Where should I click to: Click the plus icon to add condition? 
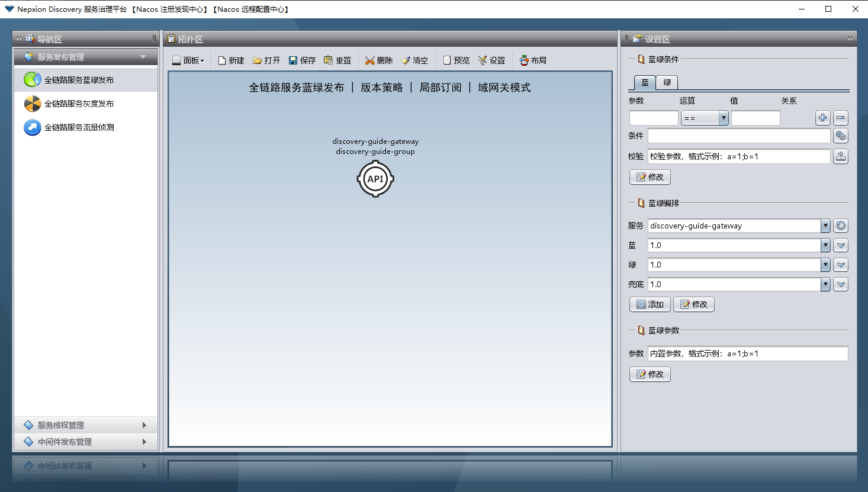pos(823,118)
